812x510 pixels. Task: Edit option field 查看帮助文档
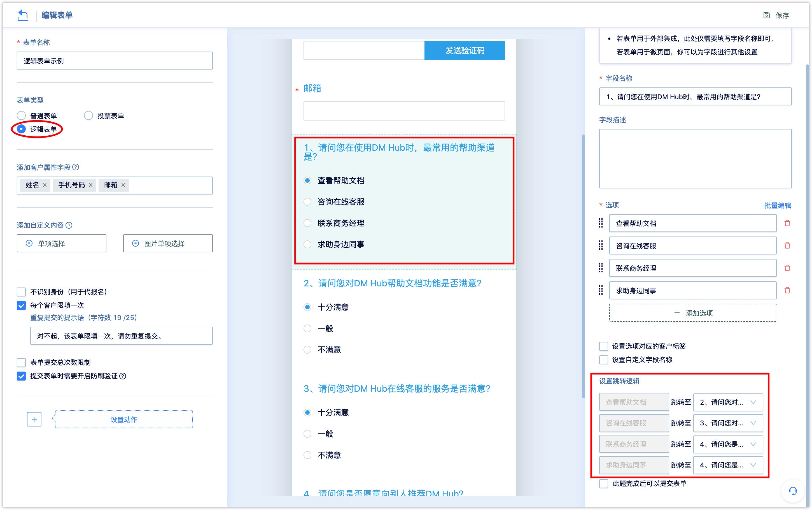(693, 223)
